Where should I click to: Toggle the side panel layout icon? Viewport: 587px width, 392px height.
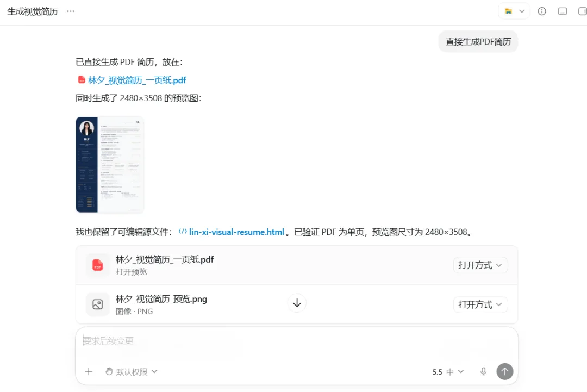(583, 11)
